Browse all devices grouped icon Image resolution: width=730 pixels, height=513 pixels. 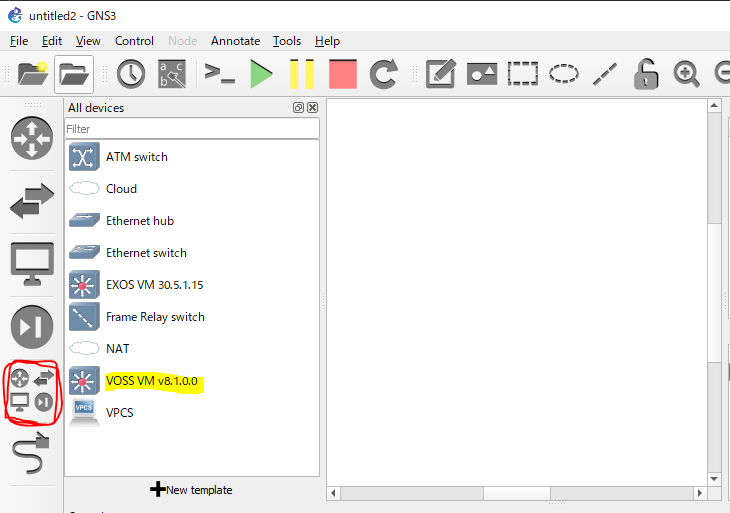(x=32, y=390)
